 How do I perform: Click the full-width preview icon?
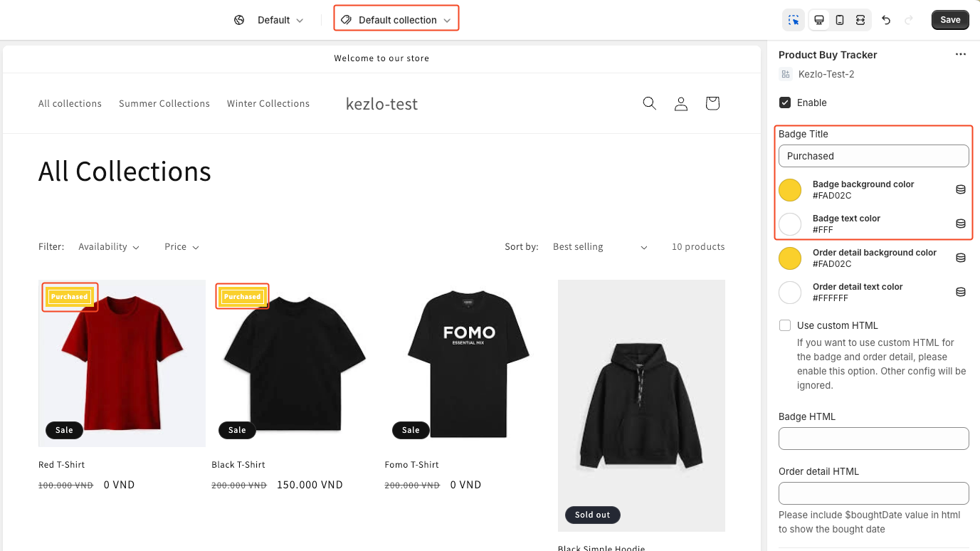coord(860,20)
